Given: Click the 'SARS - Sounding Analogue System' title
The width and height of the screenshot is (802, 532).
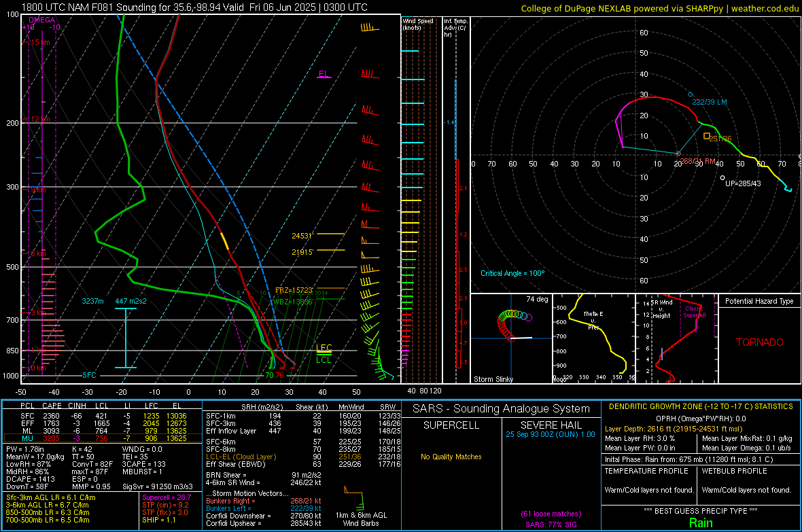Looking at the screenshot, I should coord(502,409).
